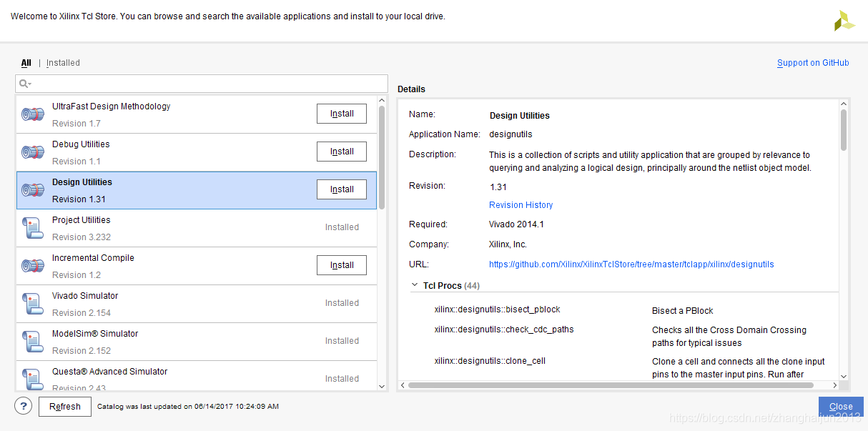Image resolution: width=868 pixels, height=431 pixels.
Task: Refresh the Tcl Store catalog
Action: [65, 407]
